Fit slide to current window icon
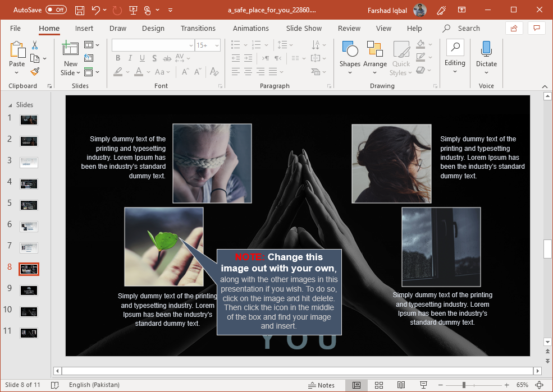 coord(540,385)
